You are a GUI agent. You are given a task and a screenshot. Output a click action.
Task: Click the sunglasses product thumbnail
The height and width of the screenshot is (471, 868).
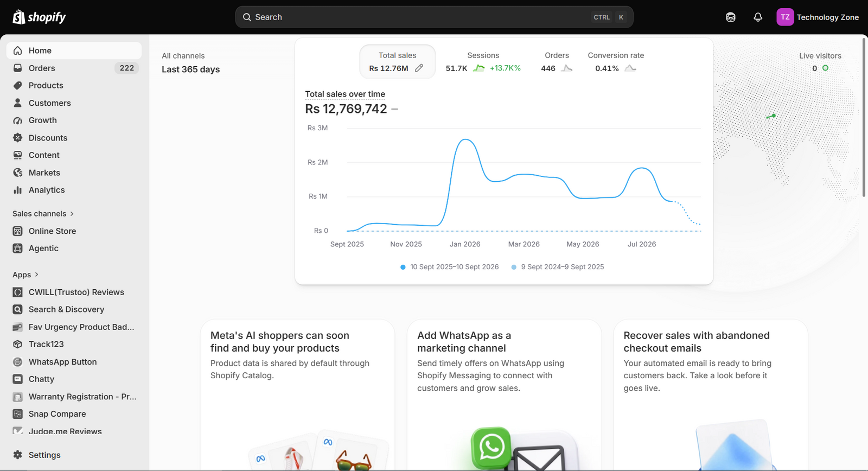click(x=354, y=460)
